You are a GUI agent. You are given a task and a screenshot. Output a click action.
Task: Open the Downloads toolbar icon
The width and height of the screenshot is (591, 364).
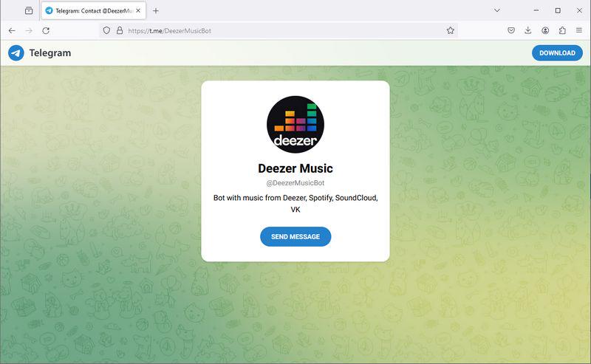click(528, 30)
